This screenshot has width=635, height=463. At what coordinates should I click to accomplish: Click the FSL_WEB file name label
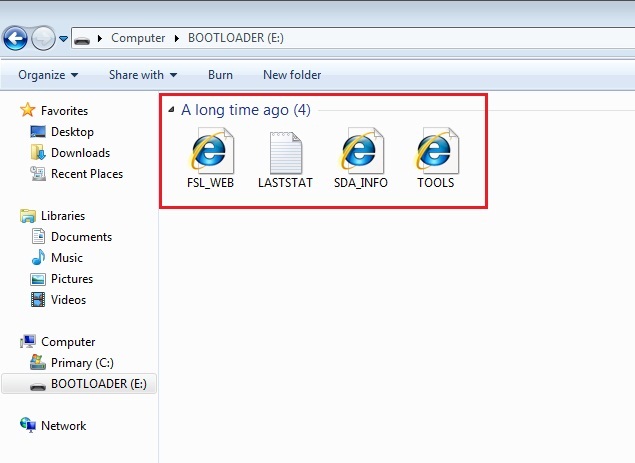point(211,183)
